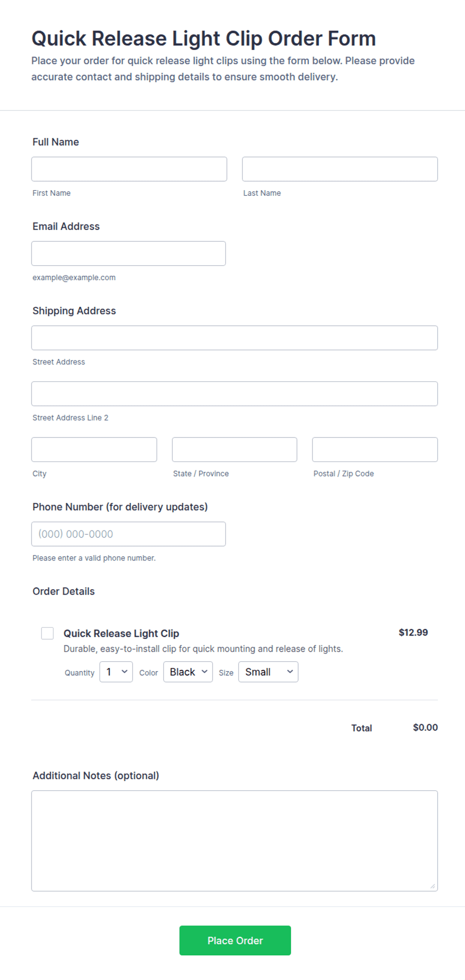Focus the Postal / Zip Code field
This screenshot has width=465, height=980.
coord(375,449)
